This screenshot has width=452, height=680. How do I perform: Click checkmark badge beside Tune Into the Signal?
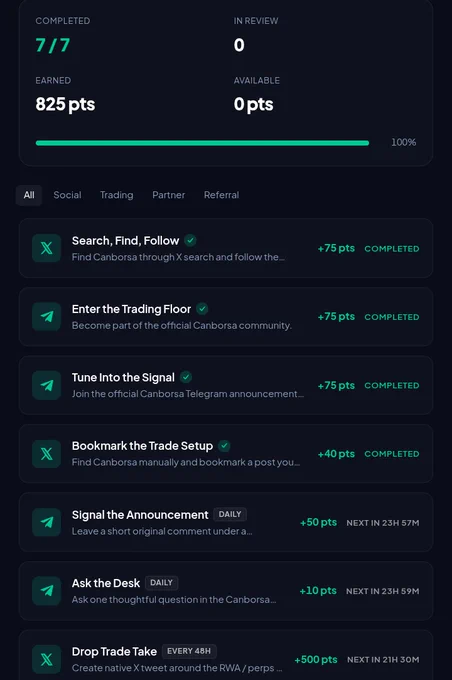pyautogui.click(x=186, y=377)
